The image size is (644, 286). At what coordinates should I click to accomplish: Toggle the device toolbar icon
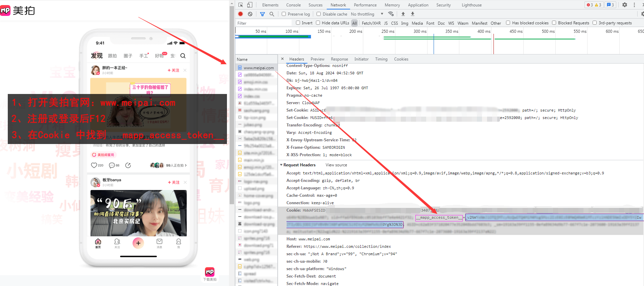coord(250,5)
